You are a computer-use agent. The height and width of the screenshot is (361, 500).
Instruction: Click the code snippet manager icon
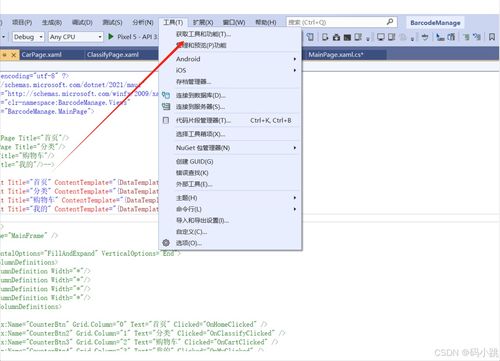[166, 120]
